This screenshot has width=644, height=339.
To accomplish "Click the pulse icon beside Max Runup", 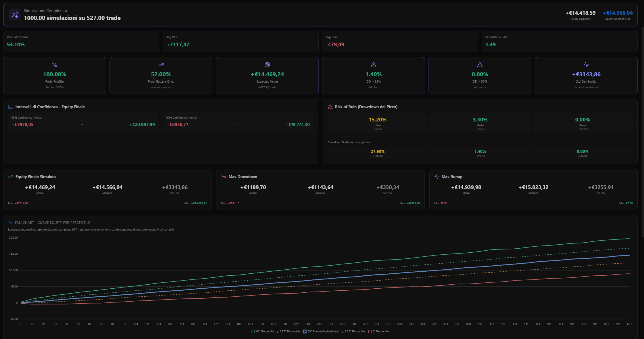I will click(x=437, y=177).
